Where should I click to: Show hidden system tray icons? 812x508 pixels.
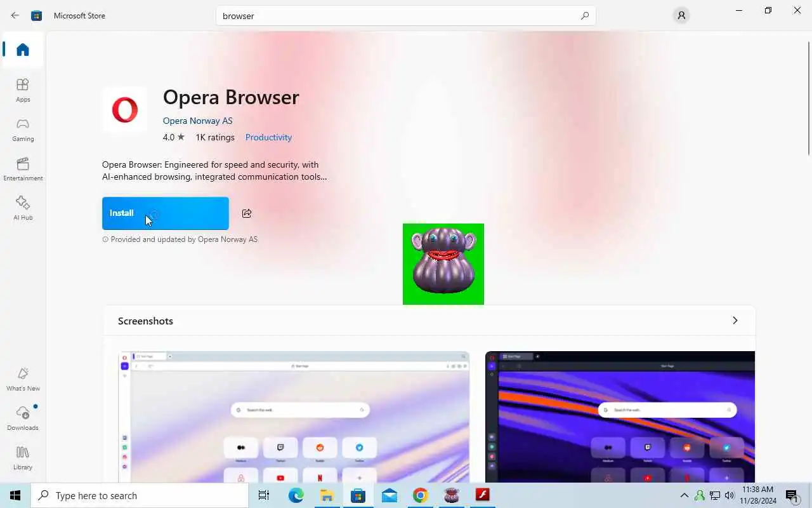tap(684, 495)
